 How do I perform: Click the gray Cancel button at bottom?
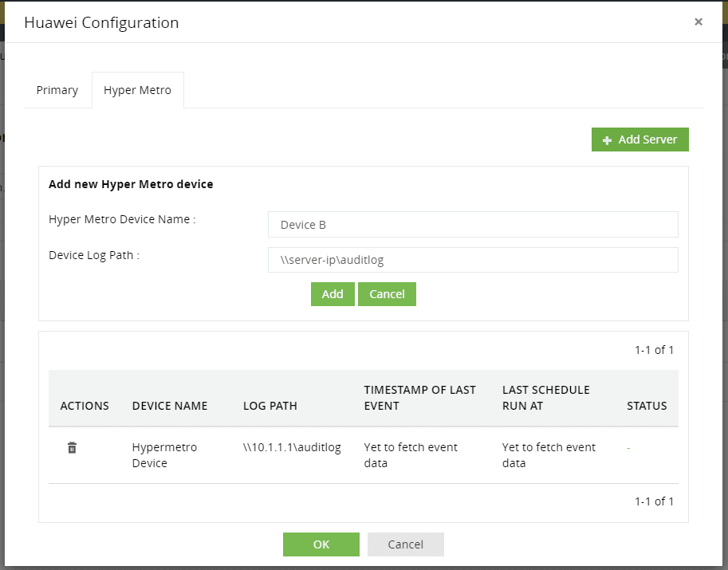[x=405, y=544]
